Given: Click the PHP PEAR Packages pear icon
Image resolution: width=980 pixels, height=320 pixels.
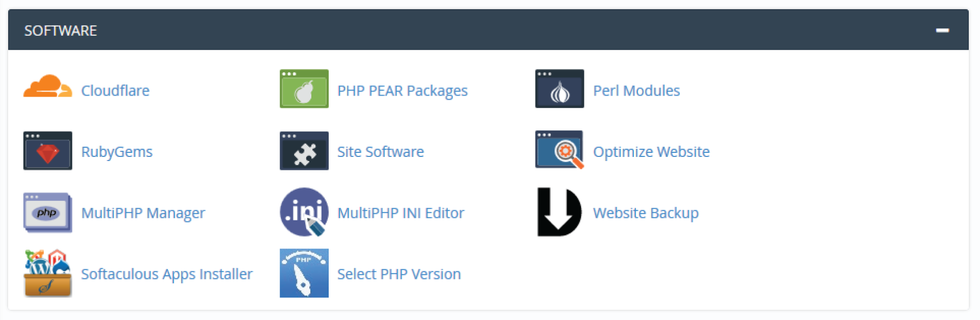Looking at the screenshot, I should (304, 89).
